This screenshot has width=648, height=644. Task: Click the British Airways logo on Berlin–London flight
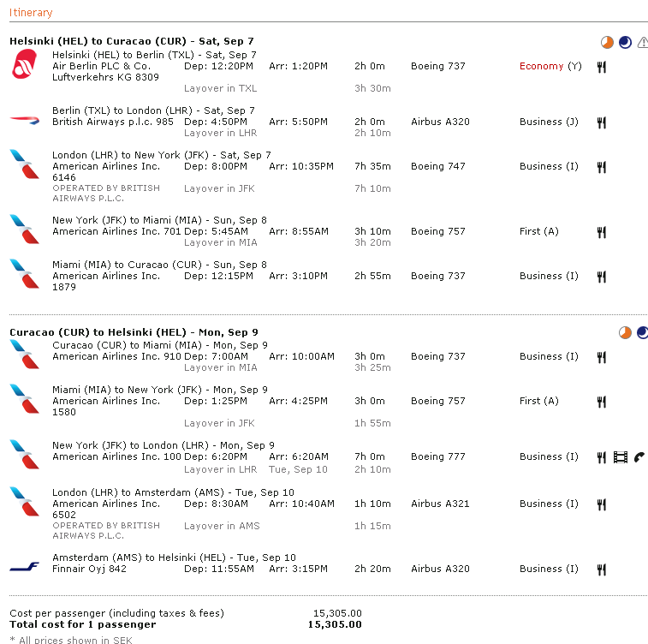click(25, 119)
